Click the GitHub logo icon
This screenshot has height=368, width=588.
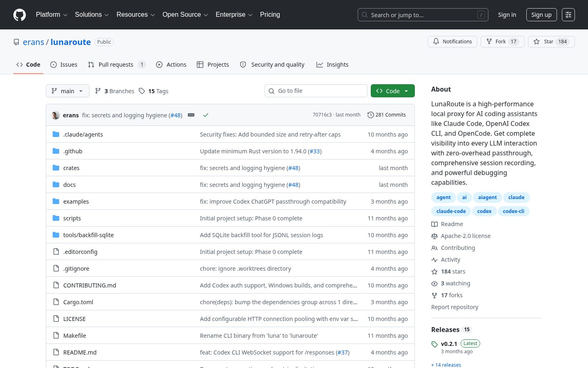[20, 15]
